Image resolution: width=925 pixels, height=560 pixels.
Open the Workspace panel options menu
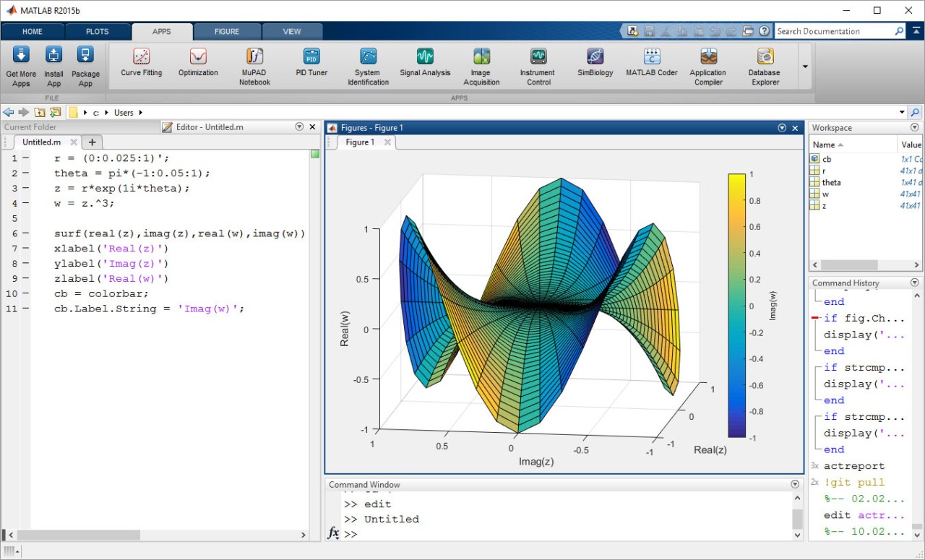click(914, 127)
